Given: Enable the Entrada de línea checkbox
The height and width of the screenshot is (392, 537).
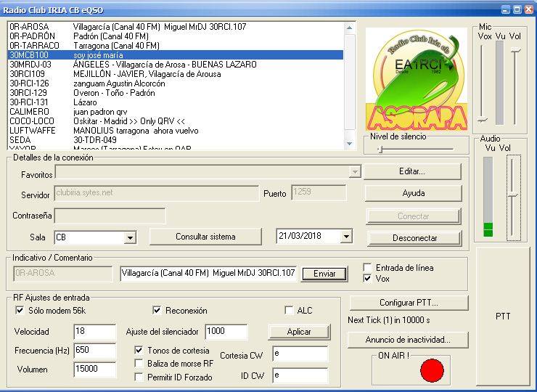Looking at the screenshot, I should (x=368, y=268).
